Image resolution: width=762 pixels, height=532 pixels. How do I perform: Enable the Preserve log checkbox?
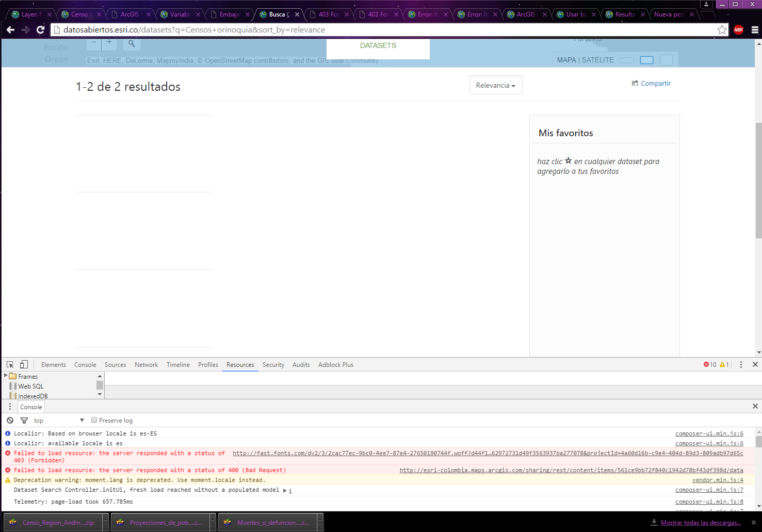pos(94,420)
